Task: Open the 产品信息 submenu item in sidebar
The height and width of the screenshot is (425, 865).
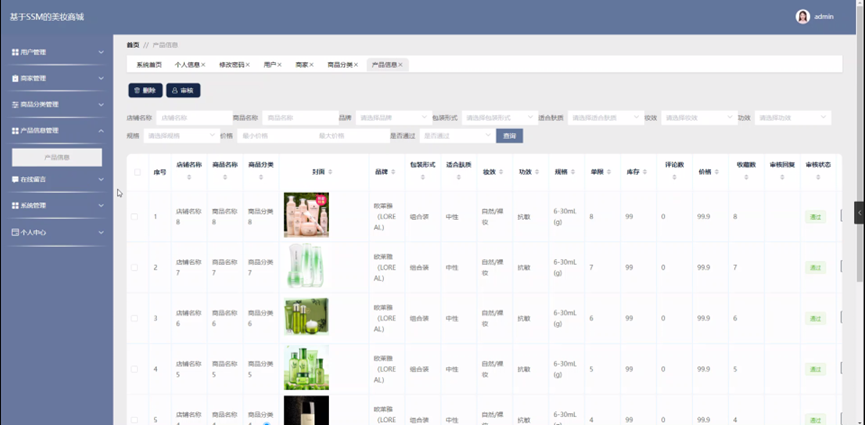Action: [57, 157]
